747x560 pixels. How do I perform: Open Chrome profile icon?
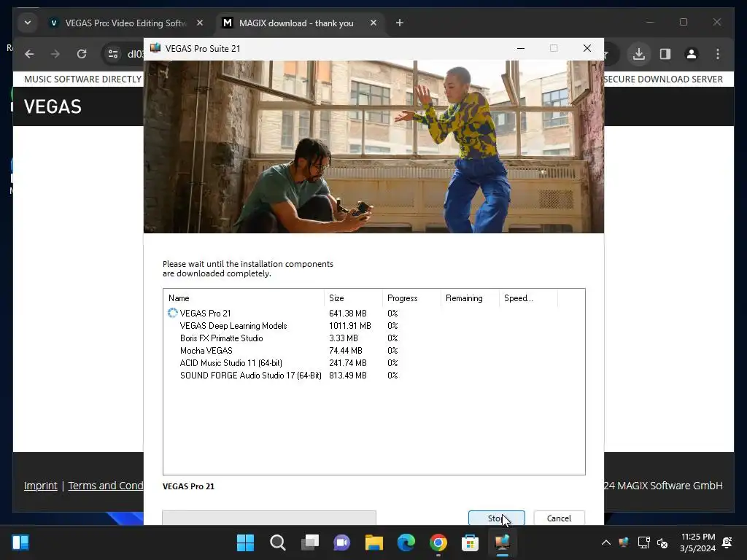[x=692, y=54]
